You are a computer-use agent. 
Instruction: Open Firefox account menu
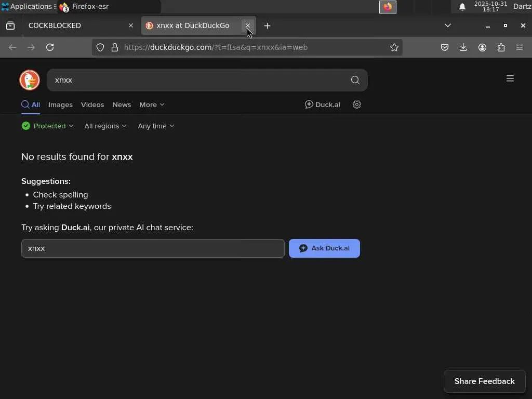click(482, 47)
